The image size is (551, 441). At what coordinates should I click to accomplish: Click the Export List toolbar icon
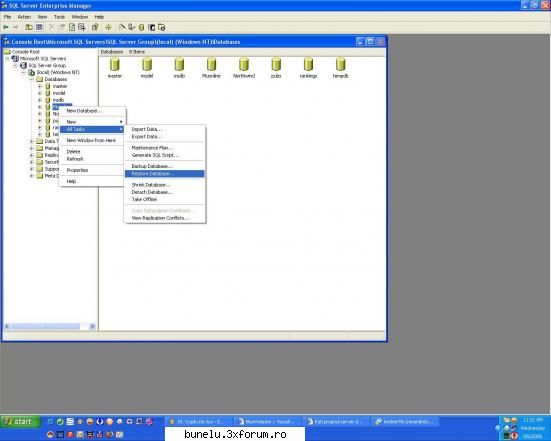click(x=82, y=27)
